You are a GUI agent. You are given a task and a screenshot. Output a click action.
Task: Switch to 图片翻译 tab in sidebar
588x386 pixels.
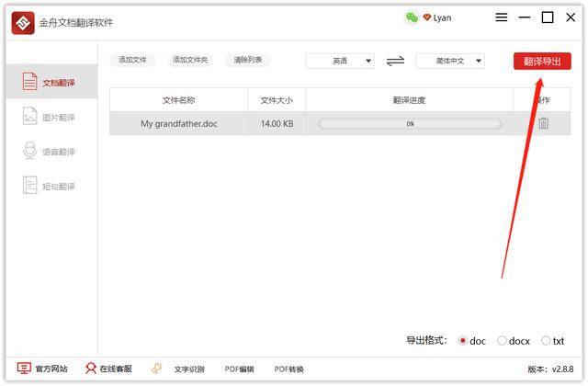tap(51, 118)
